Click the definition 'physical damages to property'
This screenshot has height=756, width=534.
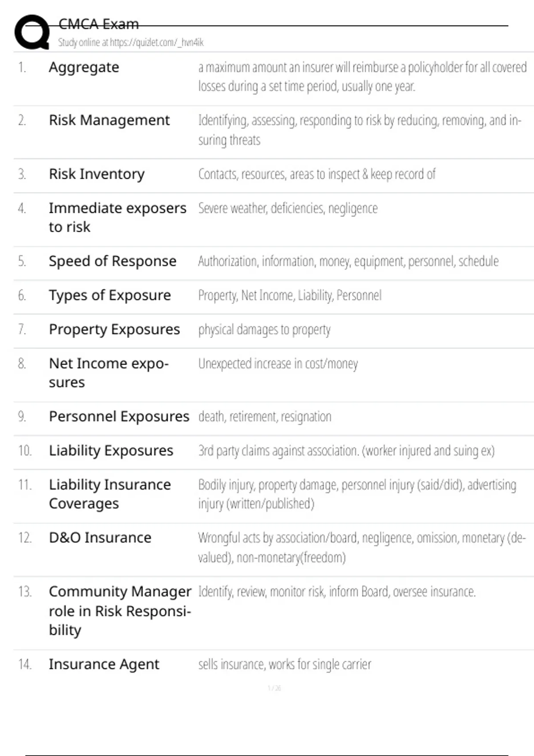[x=264, y=330]
